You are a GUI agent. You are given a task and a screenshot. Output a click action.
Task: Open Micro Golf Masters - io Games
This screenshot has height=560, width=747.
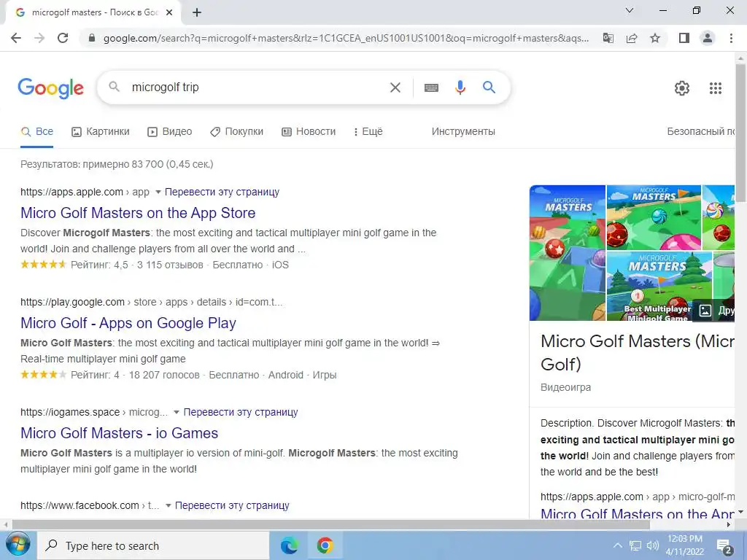click(119, 433)
